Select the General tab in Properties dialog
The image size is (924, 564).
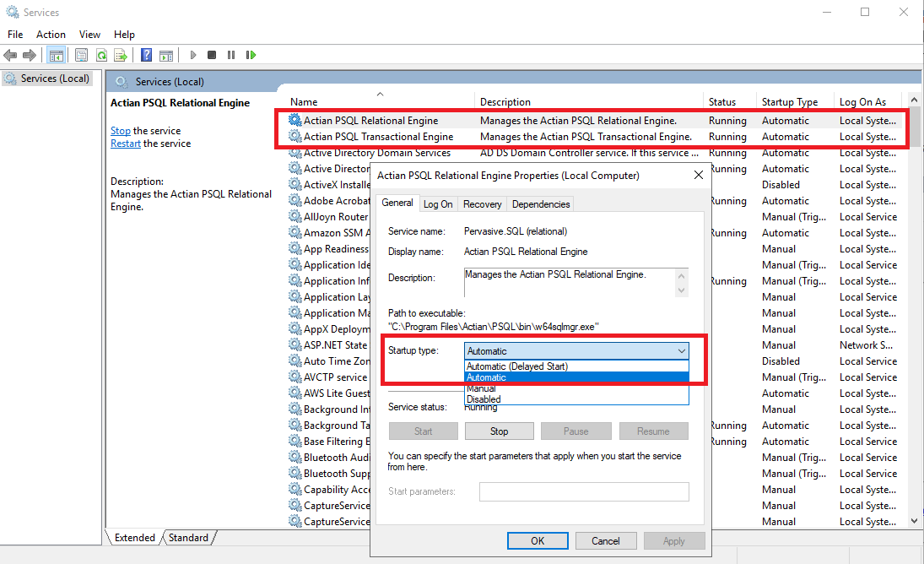pos(397,203)
